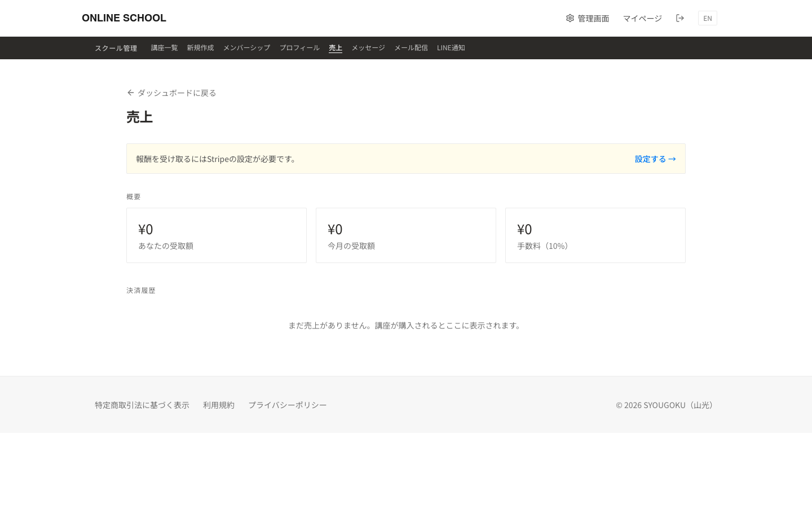Open the 新規作成 navigation item

[x=200, y=47]
